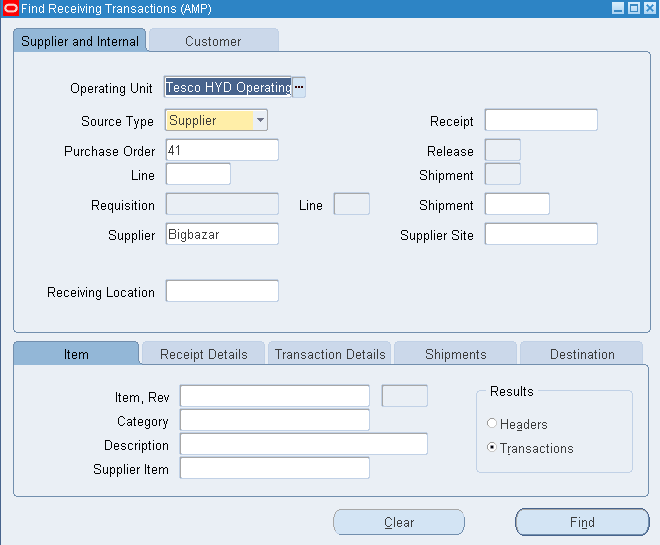Click the Receiving Location field
The image size is (660, 545).
[222, 291]
